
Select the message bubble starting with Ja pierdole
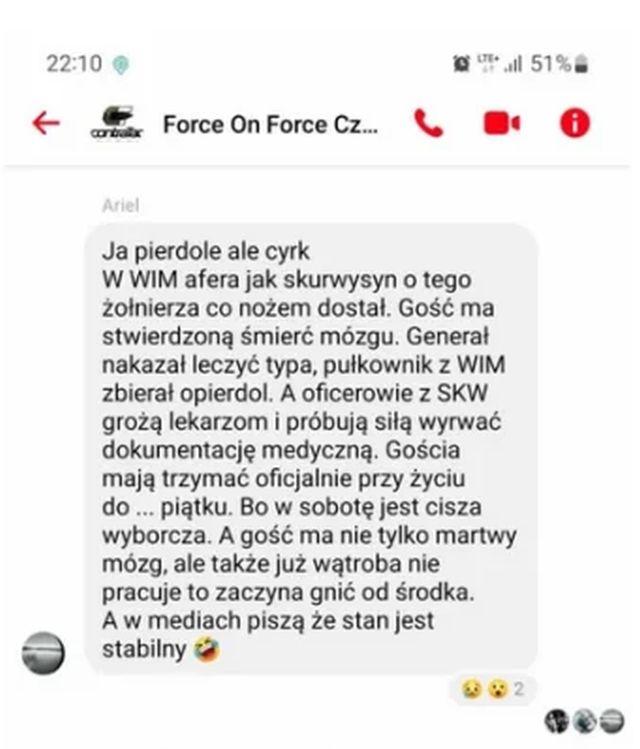coord(311,449)
